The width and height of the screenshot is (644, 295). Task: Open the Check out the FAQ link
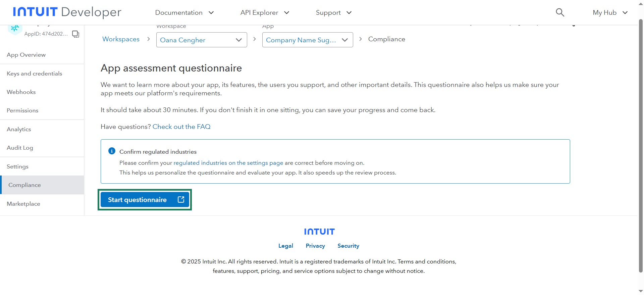tap(181, 127)
